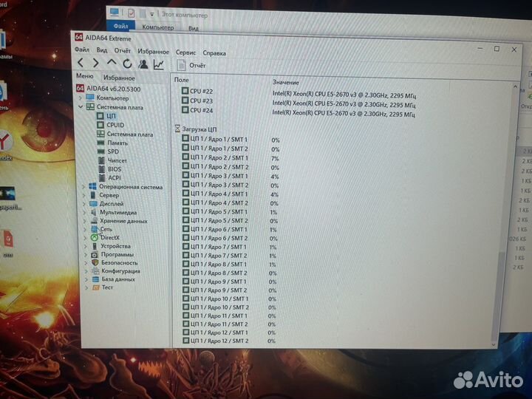This screenshot has height=399, width=532.
Task: Select the Память entry under Системная плата
Action: tap(117, 143)
